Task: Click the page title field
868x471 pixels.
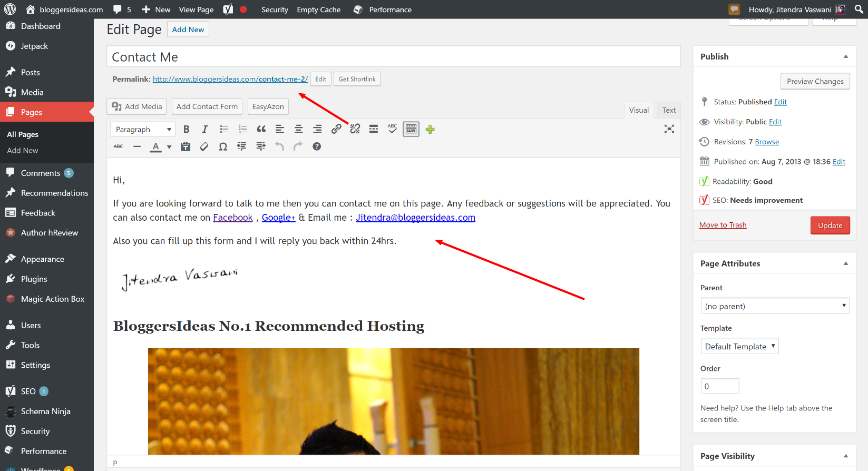Action: point(394,56)
